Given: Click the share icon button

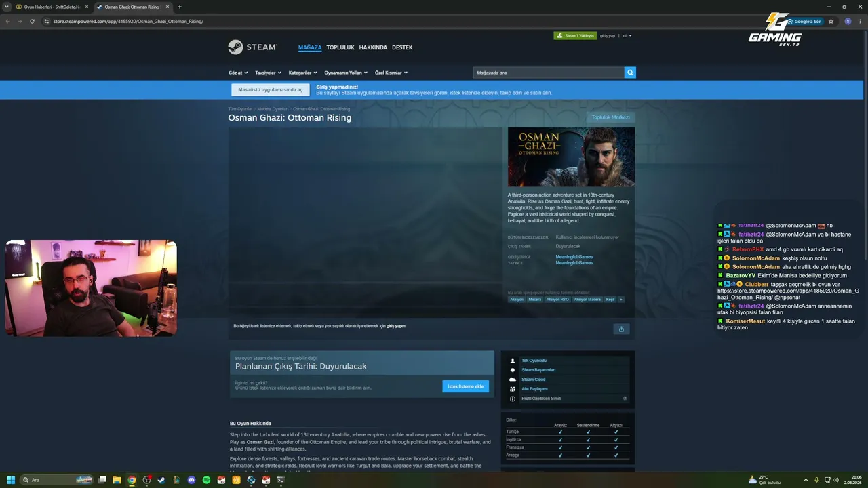Looking at the screenshot, I should pos(621,329).
